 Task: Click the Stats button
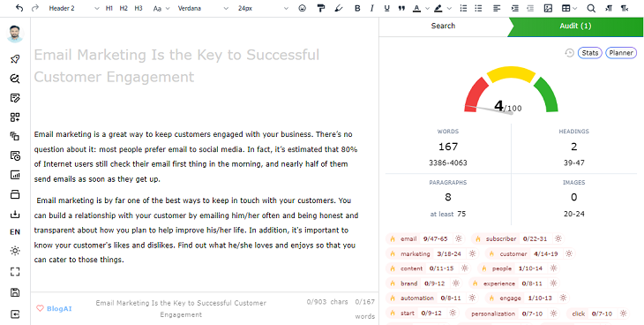coord(590,53)
